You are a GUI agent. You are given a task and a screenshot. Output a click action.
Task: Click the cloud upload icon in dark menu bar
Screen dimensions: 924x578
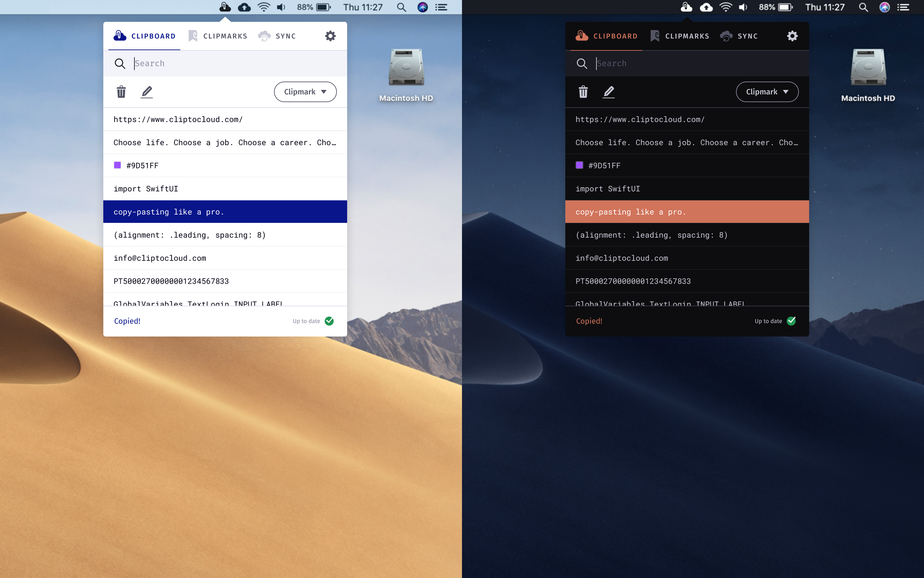tap(706, 7)
